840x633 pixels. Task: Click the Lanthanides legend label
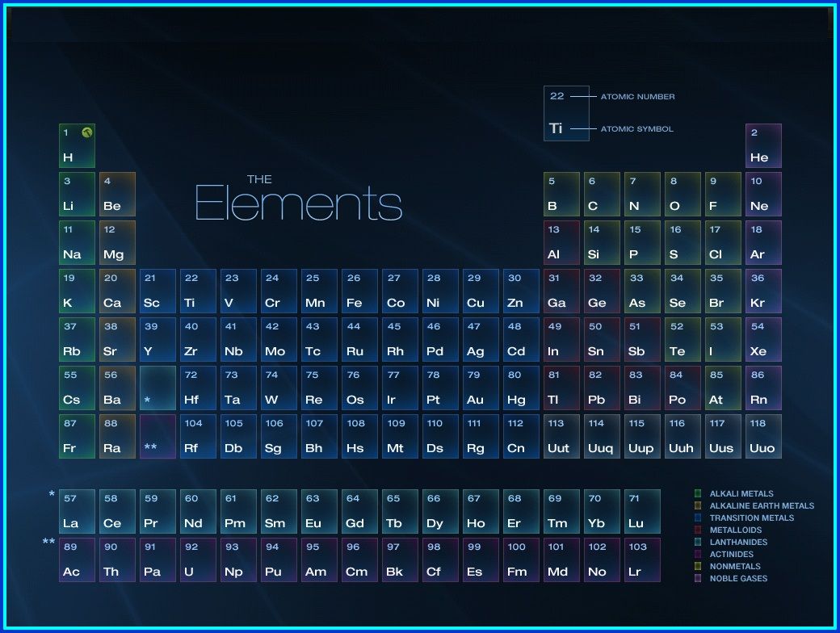(738, 542)
